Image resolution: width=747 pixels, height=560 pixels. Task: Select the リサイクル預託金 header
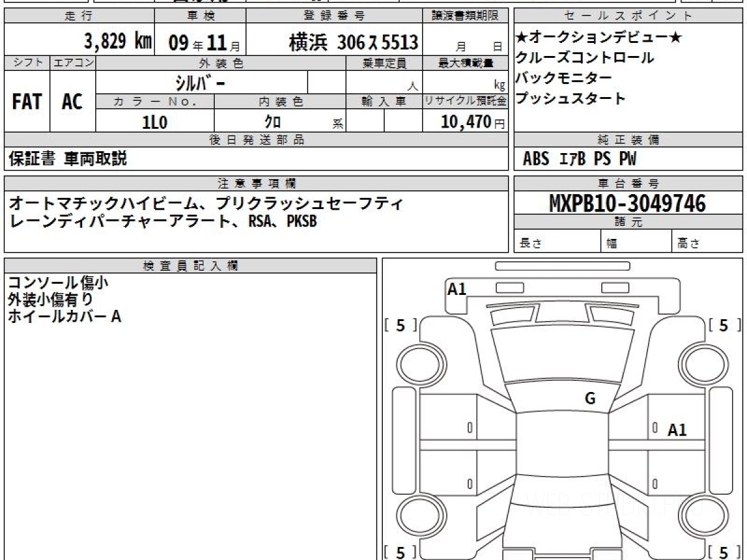click(x=466, y=101)
